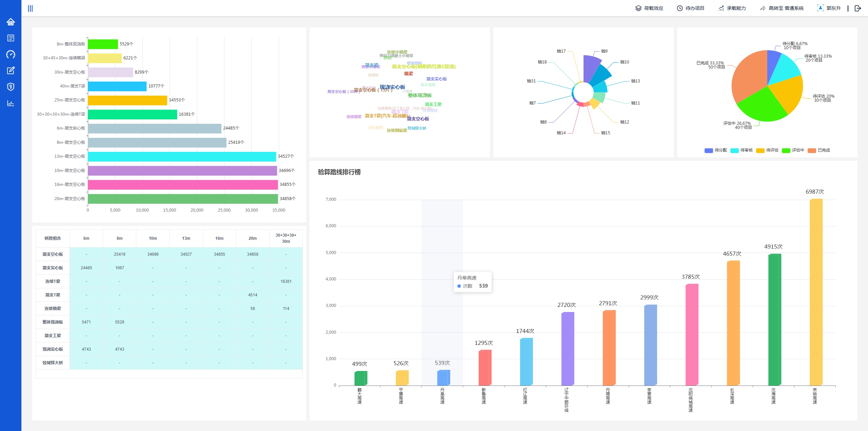
Task: Click the edit pencil sidebar icon
Action: [x=11, y=71]
